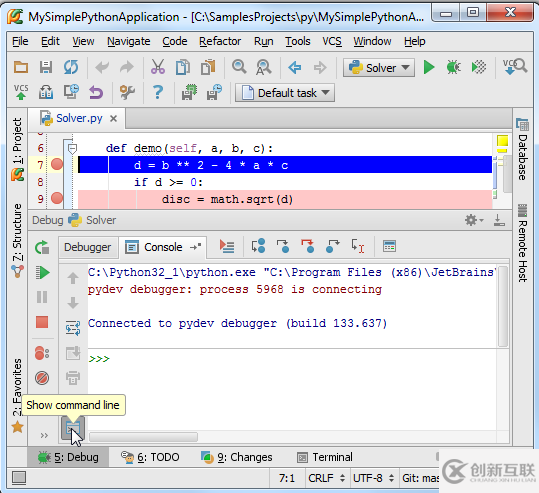Run to cursor icon
Screen dimensions: 539x493
(x=358, y=246)
